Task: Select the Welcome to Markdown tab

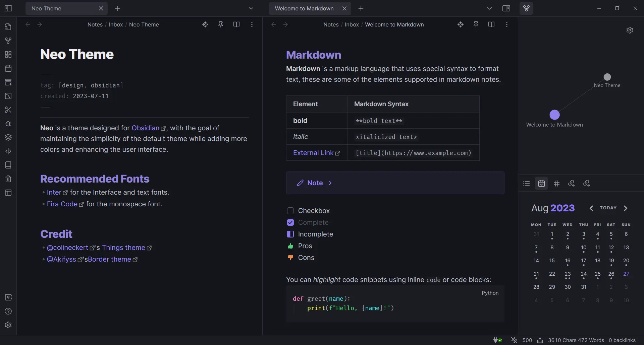Action: 310,8
